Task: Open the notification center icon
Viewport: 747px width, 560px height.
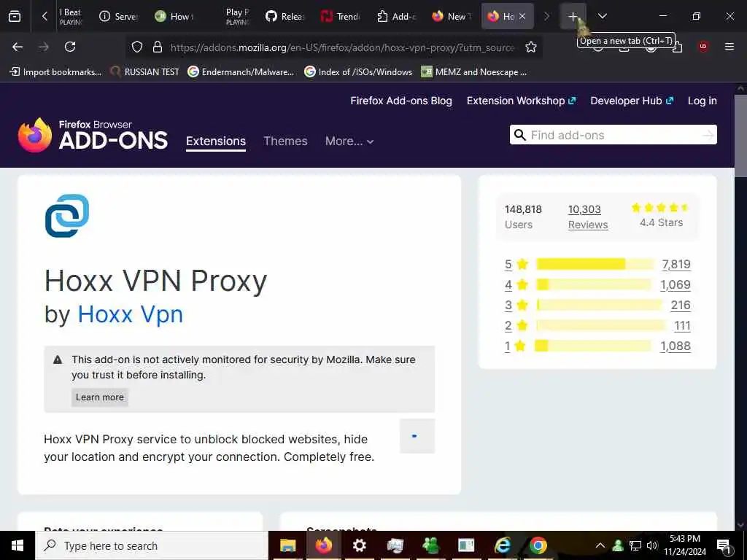Action: coord(724,545)
